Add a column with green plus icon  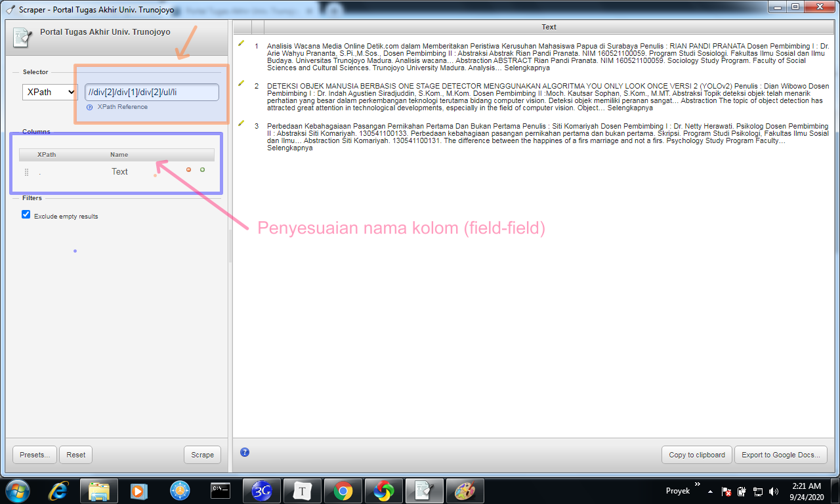click(202, 170)
